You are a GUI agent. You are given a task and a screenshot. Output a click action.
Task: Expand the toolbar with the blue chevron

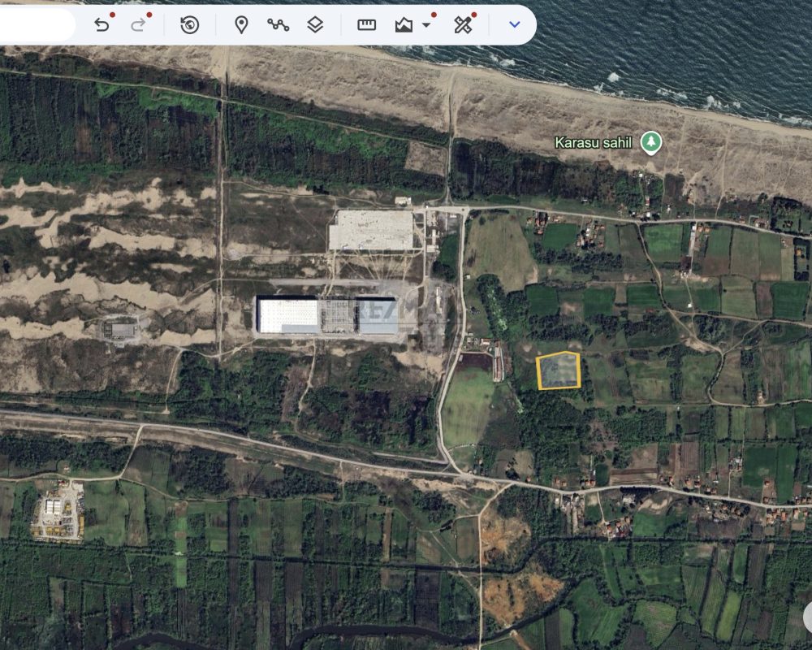(514, 24)
